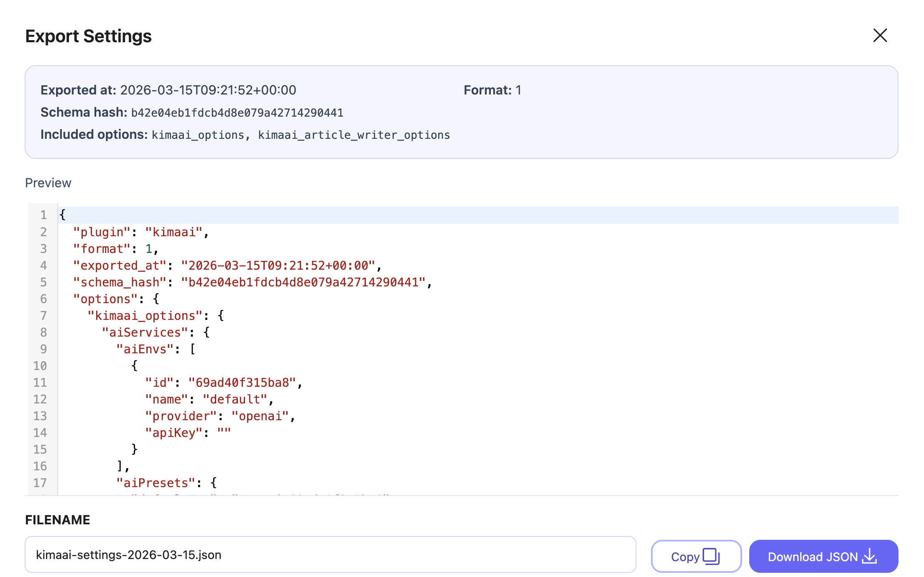Click line number 10 in gutter

[40, 366]
